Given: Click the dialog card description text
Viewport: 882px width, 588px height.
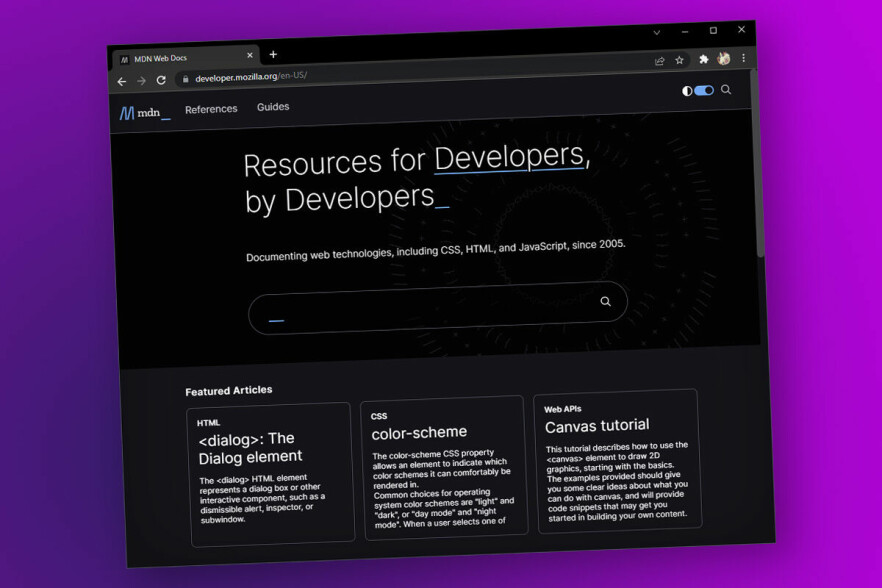Looking at the screenshot, I should coord(262,499).
